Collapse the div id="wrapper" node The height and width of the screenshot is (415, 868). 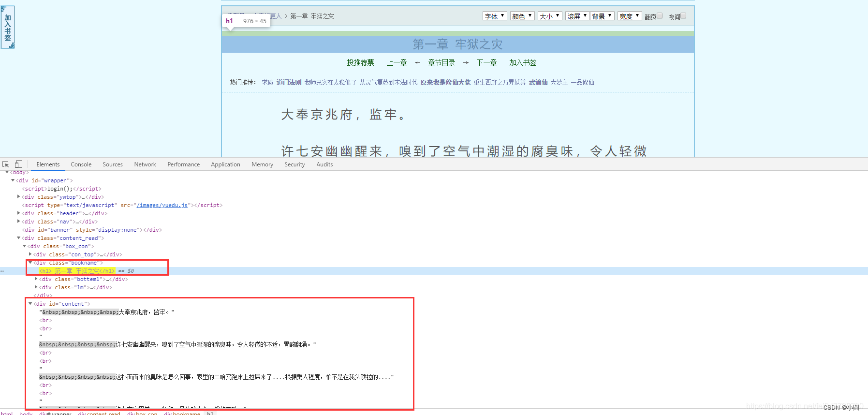13,180
